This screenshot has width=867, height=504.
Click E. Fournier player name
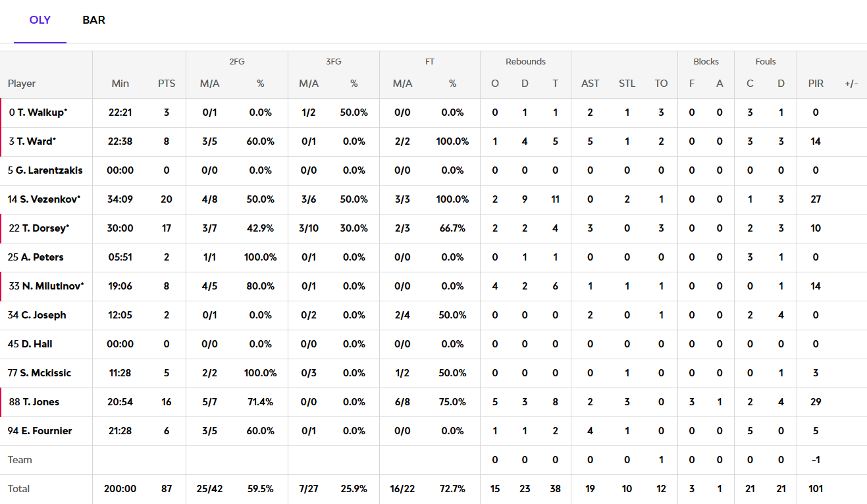[45, 431]
